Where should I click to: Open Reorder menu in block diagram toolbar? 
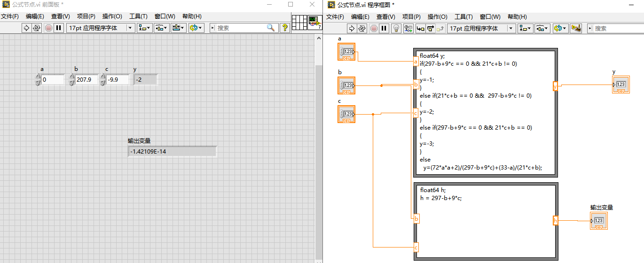tap(560, 29)
